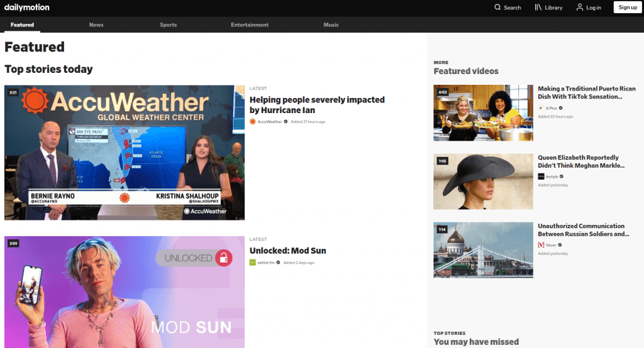
Task: Open 'Making a Traditional Puerto Rican Dish' video title
Action: (587, 93)
